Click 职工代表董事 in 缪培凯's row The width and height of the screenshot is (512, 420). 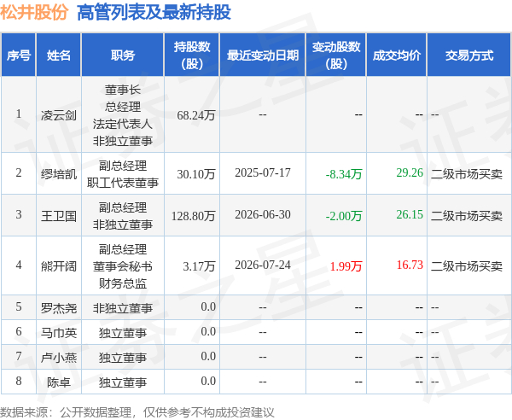click(122, 183)
